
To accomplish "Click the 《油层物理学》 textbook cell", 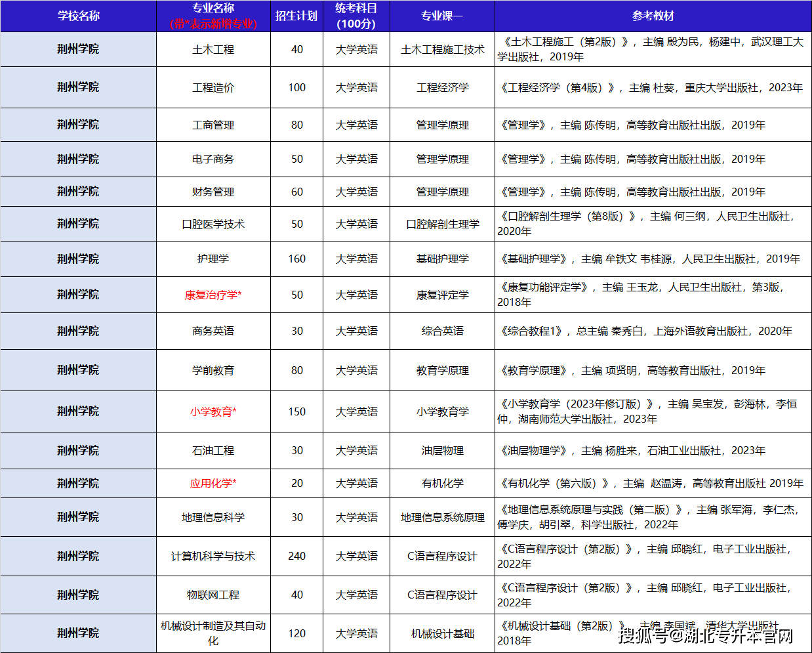I will (x=653, y=450).
